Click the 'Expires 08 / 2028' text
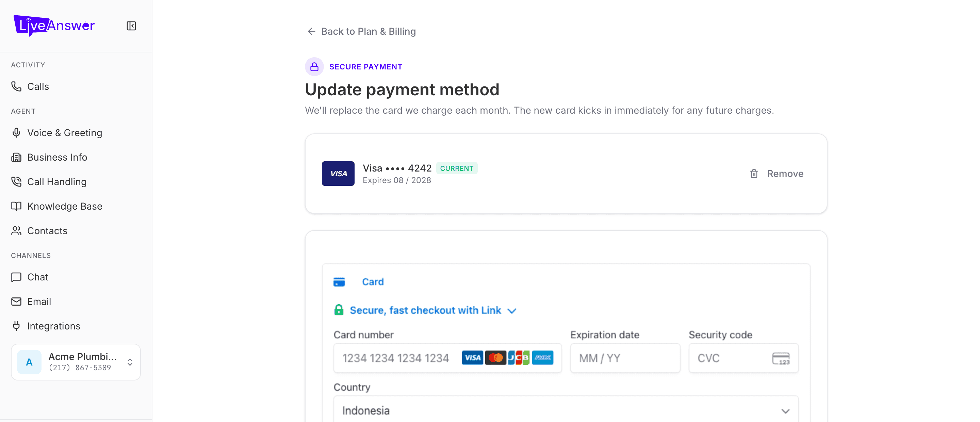The width and height of the screenshot is (980, 422). 396,180
